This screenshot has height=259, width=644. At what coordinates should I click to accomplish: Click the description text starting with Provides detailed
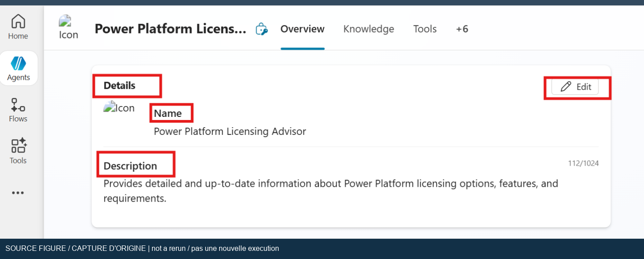[331, 191]
